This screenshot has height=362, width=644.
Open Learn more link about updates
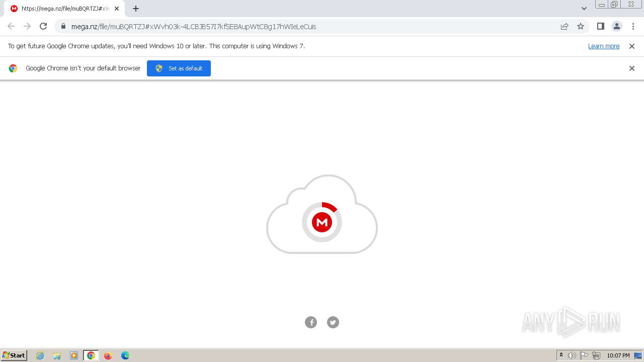[x=604, y=46]
